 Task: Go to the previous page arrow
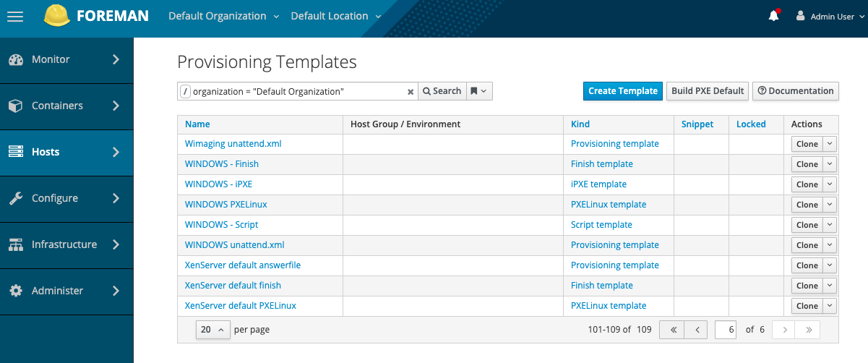pyautogui.click(x=697, y=330)
